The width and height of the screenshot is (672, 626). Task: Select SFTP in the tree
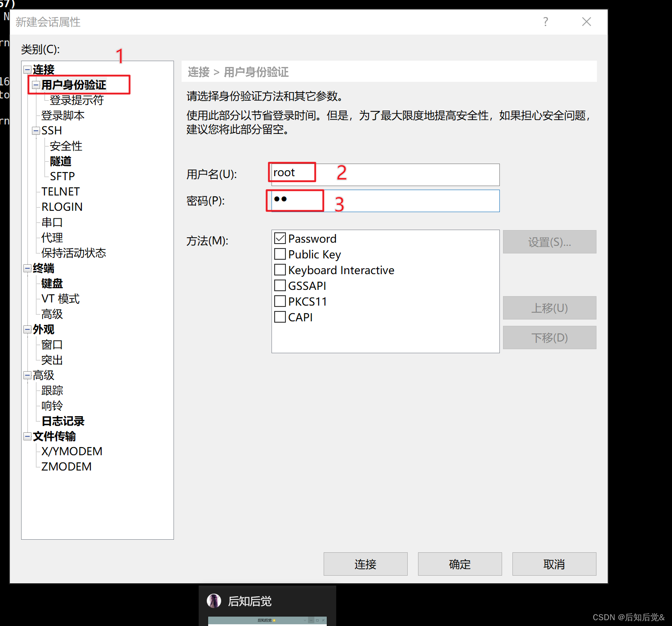click(62, 176)
